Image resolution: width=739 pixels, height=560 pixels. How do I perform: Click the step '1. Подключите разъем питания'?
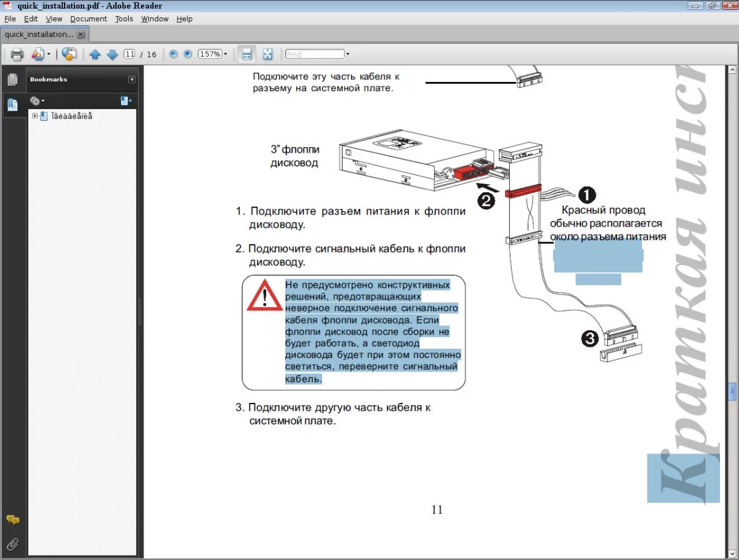click(x=350, y=217)
